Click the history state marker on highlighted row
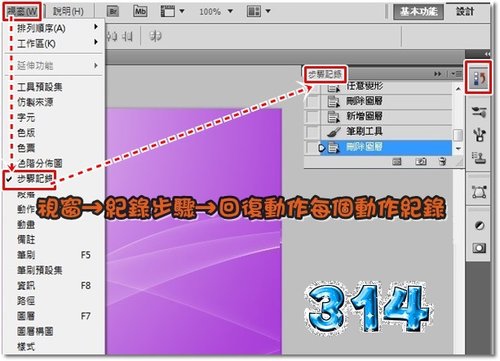Screen dimensions: 500x361 322,148
